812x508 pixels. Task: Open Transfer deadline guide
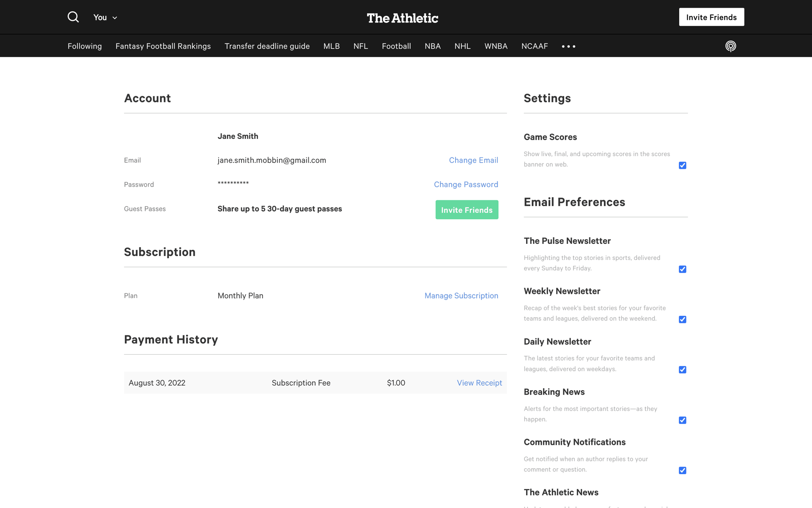click(267, 46)
